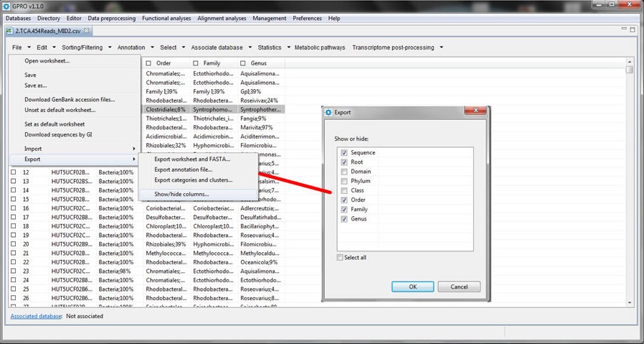Click the vertical scrollbar of the worksheet
Screen dimensions: 644x344
point(630,180)
